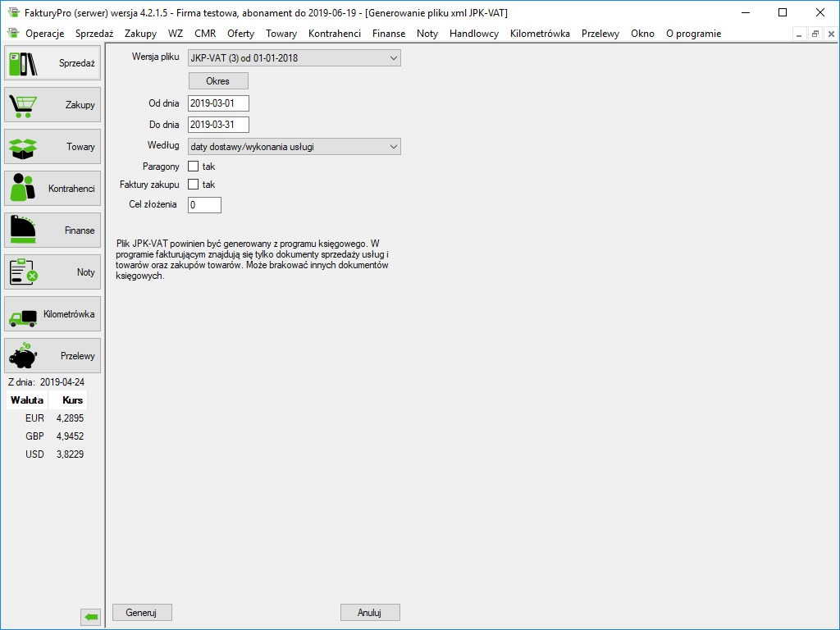Viewport: 840px width, 630px height.
Task: Click the green back arrow icon
Action: pos(90,617)
